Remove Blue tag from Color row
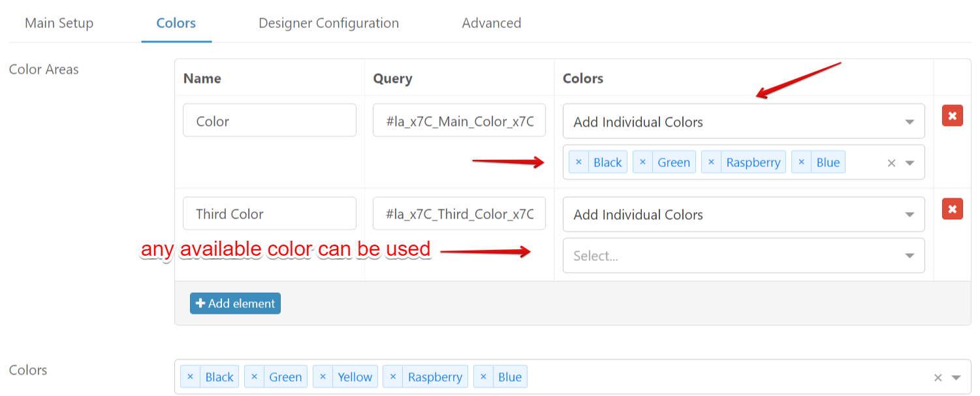The height and width of the screenshot is (396, 980). (801, 162)
